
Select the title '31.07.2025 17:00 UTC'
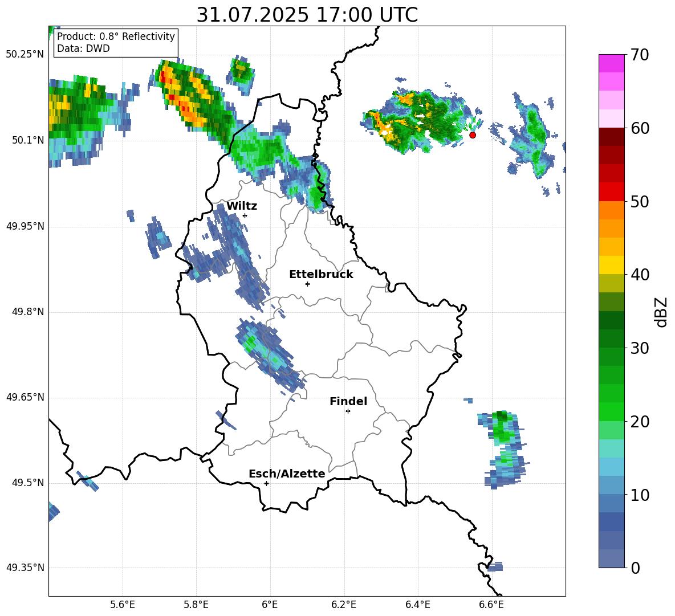307,15
